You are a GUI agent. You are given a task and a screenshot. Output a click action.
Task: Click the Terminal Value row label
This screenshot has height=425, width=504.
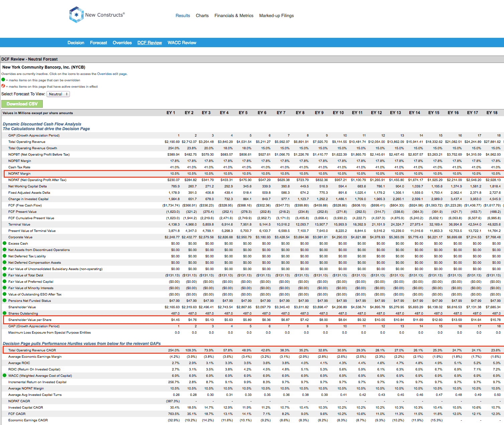pyautogui.click(x=19, y=225)
